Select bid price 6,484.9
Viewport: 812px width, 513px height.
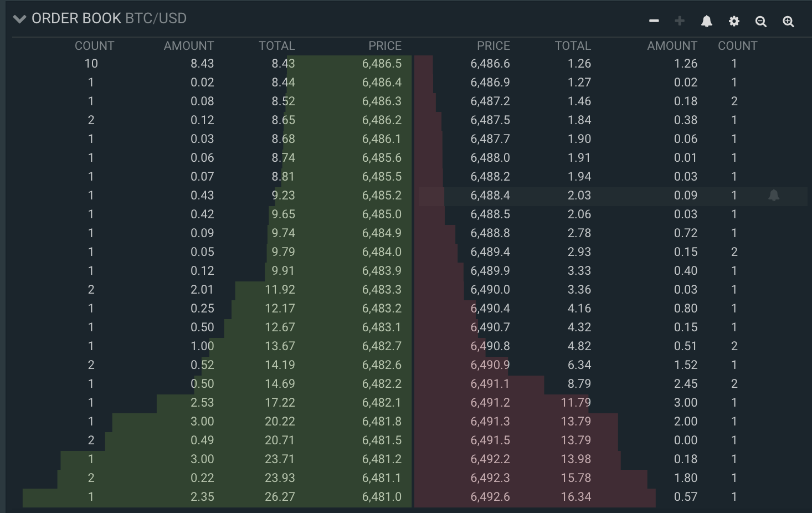point(382,233)
